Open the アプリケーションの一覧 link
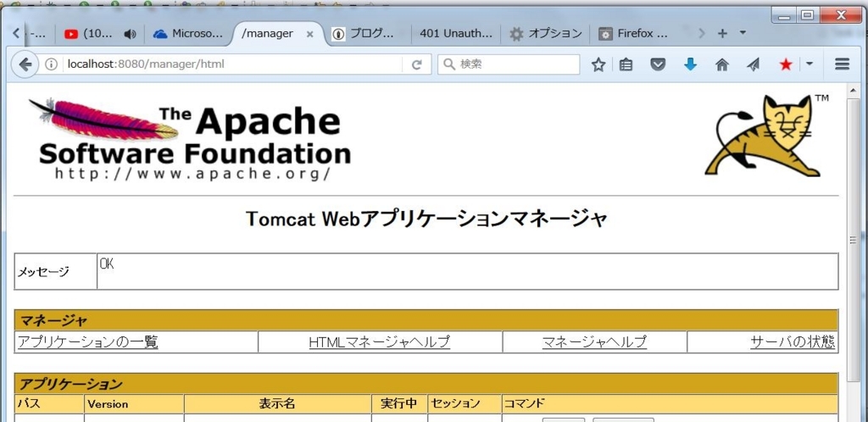This screenshot has width=868, height=422. (88, 342)
